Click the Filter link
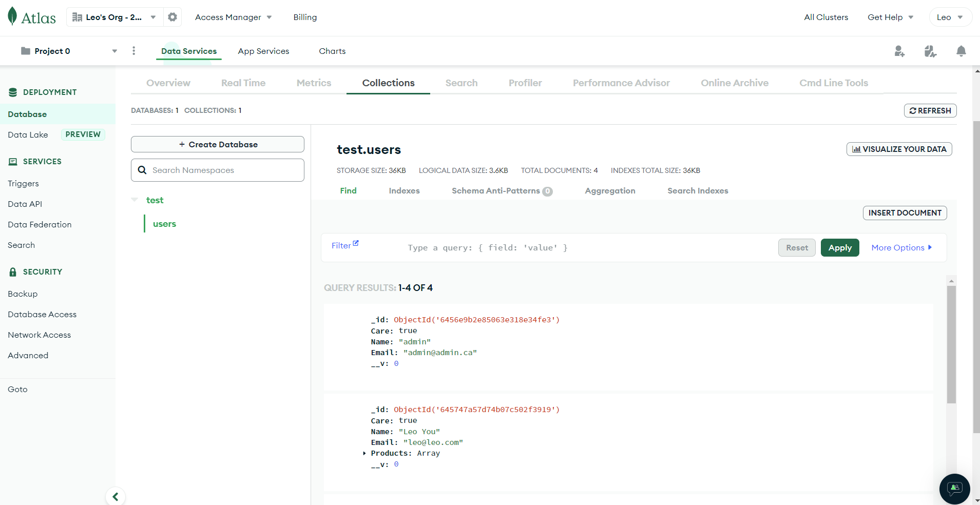Image resolution: width=980 pixels, height=505 pixels. point(341,246)
